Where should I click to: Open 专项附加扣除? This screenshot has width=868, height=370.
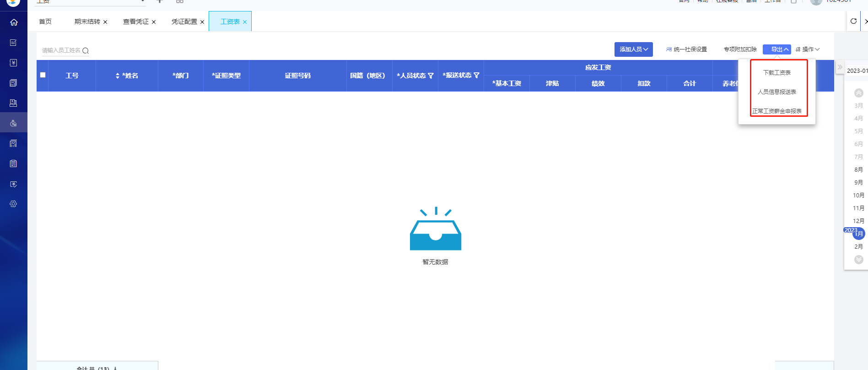point(740,49)
